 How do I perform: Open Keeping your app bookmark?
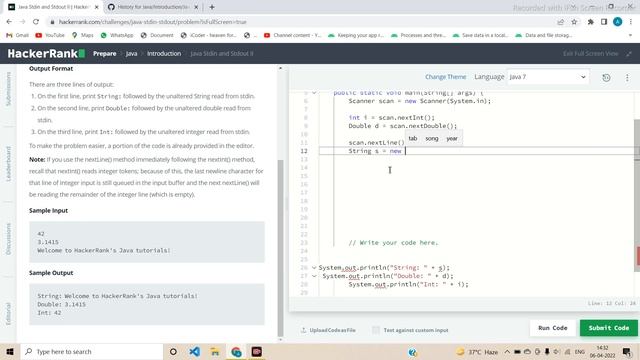[x=356, y=35]
